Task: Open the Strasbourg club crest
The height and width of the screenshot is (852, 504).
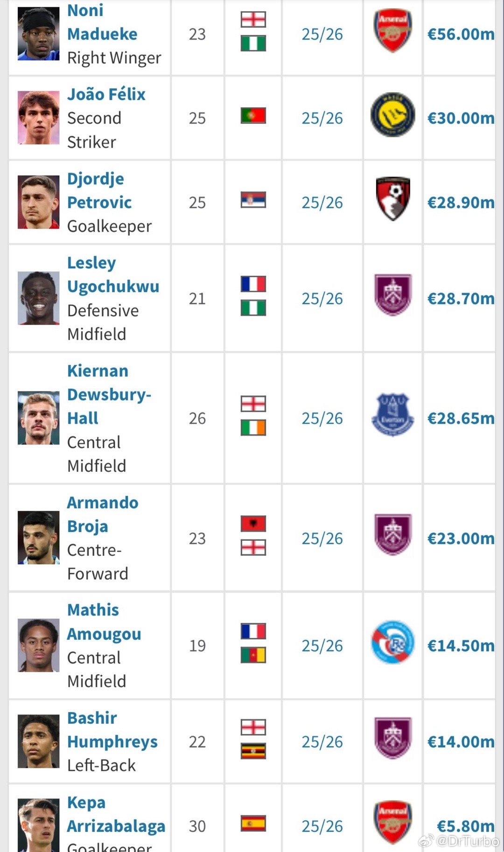Action: 393,642
